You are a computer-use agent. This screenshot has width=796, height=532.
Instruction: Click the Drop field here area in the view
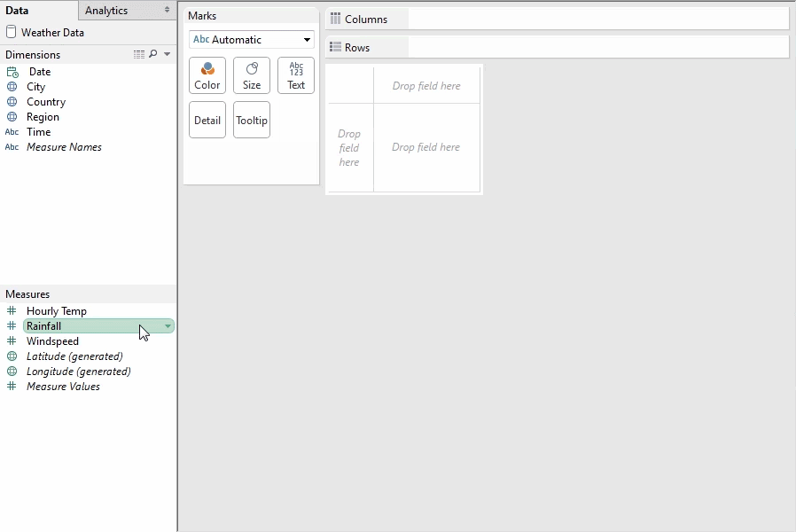tap(426, 147)
